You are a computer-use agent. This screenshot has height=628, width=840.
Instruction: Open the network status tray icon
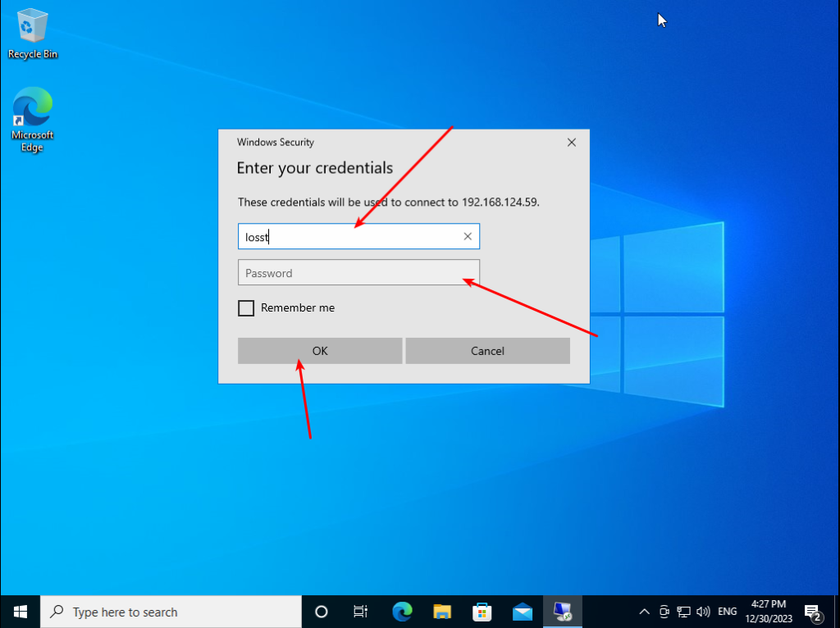(683, 612)
